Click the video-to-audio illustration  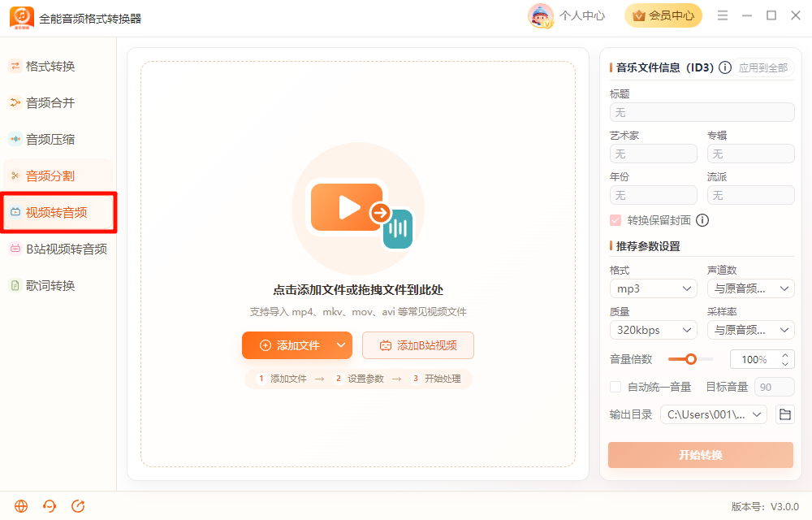(x=358, y=210)
